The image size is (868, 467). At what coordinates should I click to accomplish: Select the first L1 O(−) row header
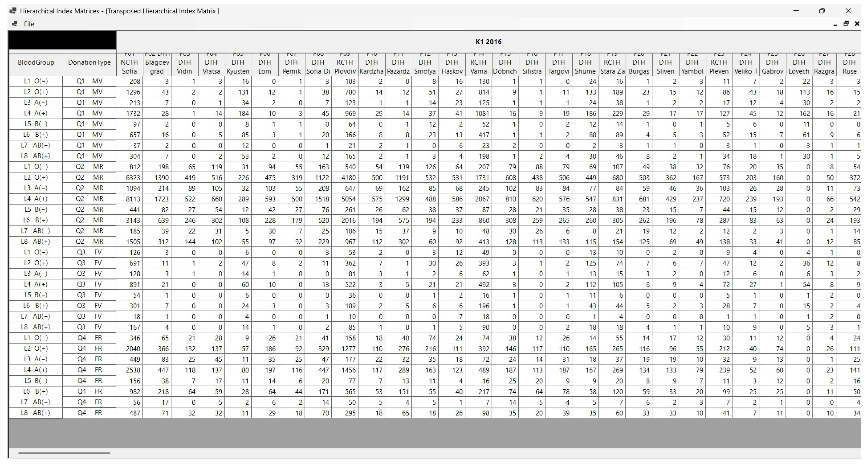click(36, 81)
